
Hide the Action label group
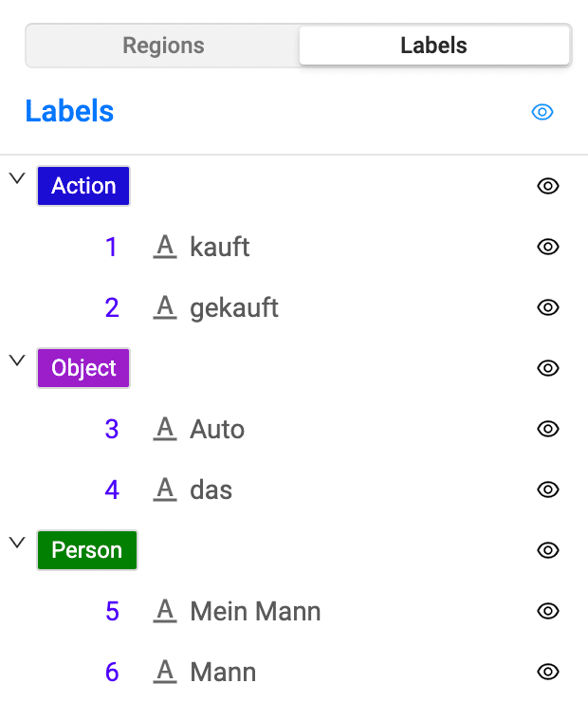[x=548, y=186]
